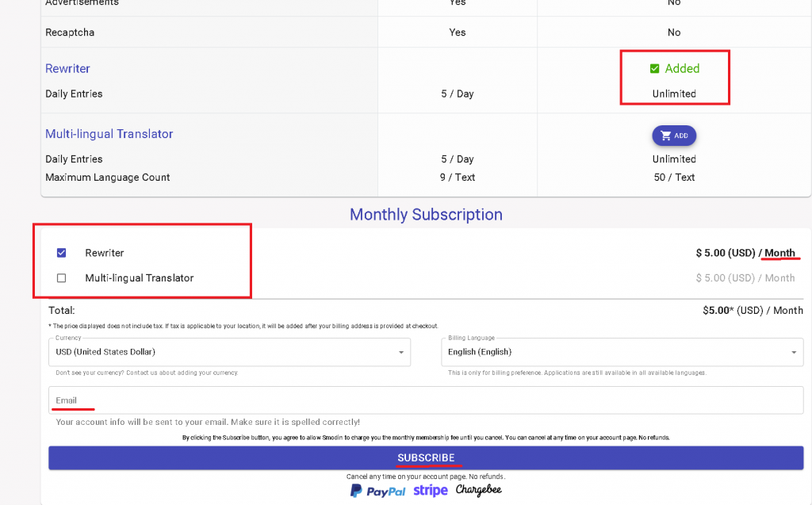812x505 pixels.
Task: Select the Rewriter label in subscription list
Action: (105, 253)
